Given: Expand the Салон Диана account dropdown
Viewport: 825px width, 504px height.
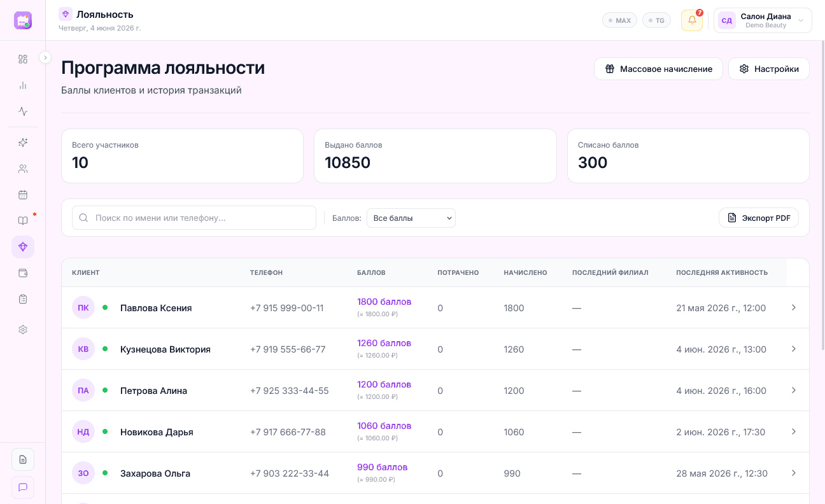Looking at the screenshot, I should click(x=763, y=20).
